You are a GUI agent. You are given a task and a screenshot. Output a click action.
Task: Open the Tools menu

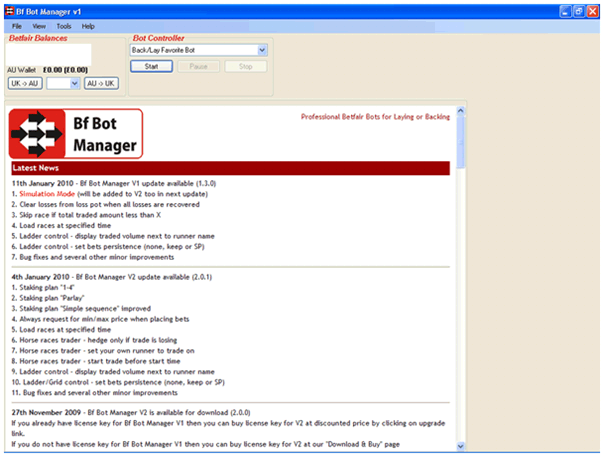pos(64,26)
